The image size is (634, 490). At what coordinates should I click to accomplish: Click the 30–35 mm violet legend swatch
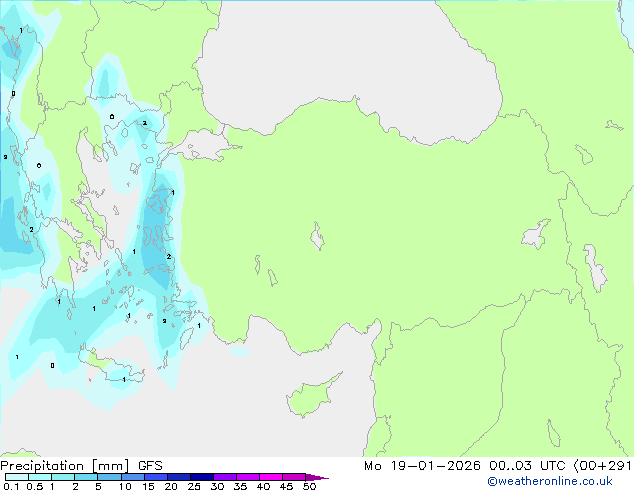(225, 477)
